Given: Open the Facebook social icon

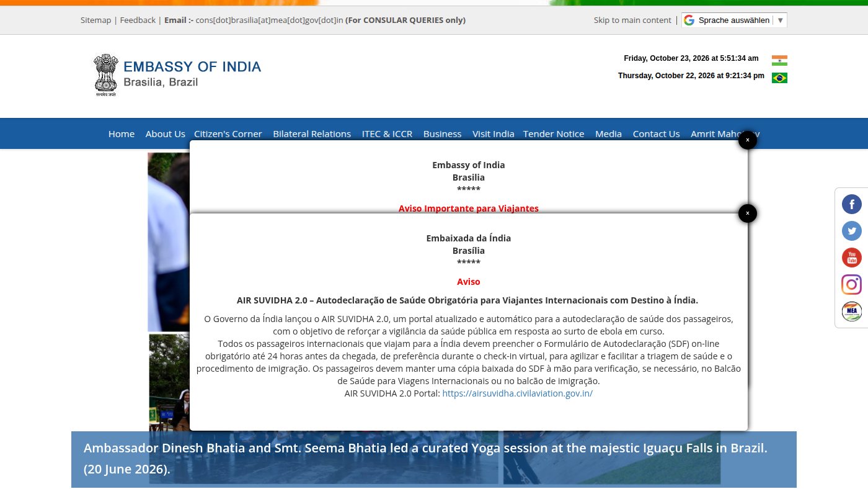Looking at the screenshot, I should point(851,204).
